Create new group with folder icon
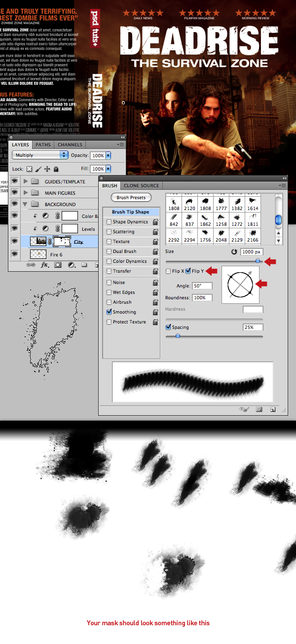 [84, 265]
